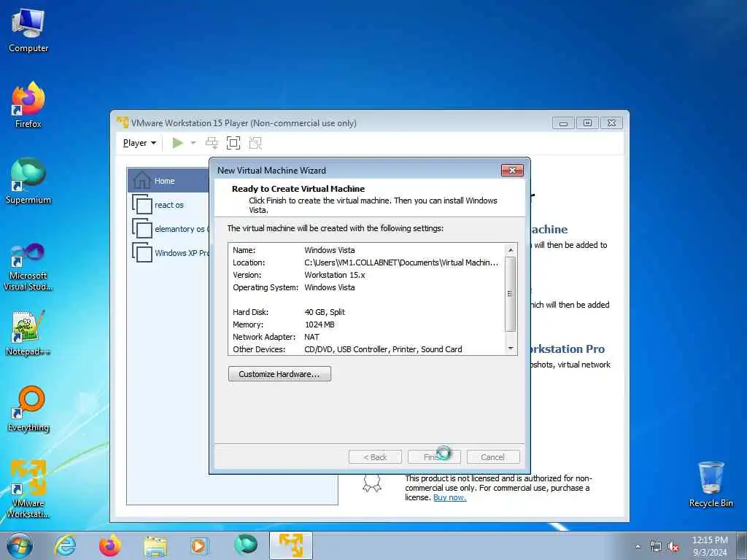Click the taskbar clock and date
The height and width of the screenshot is (560, 747).
[710, 546]
